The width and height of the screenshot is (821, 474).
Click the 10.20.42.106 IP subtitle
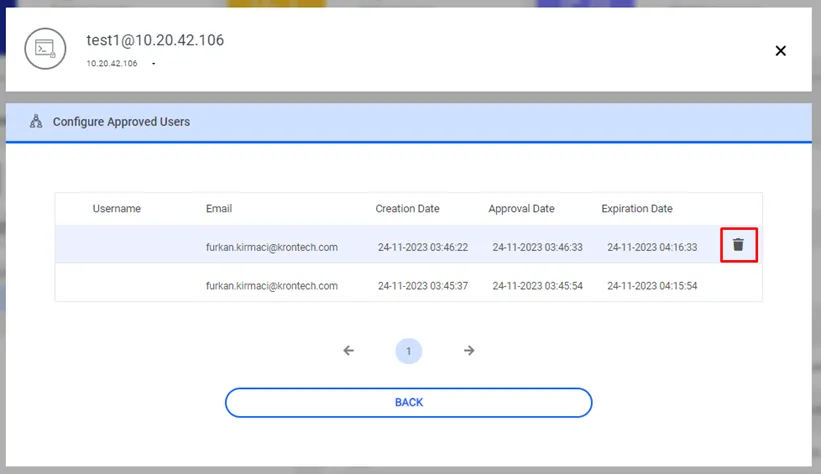(x=112, y=63)
